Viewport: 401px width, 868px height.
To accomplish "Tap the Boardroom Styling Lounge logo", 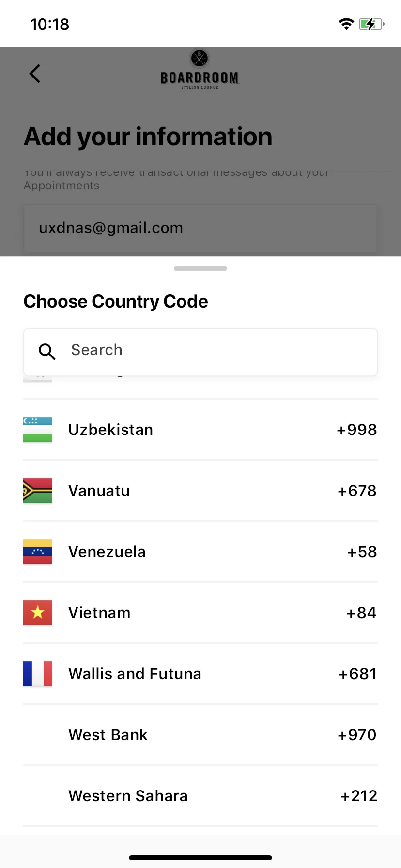I will click(x=200, y=69).
